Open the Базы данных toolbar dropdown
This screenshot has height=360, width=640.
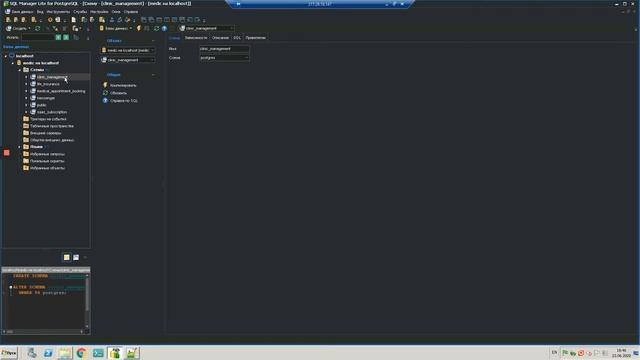click(x=116, y=29)
